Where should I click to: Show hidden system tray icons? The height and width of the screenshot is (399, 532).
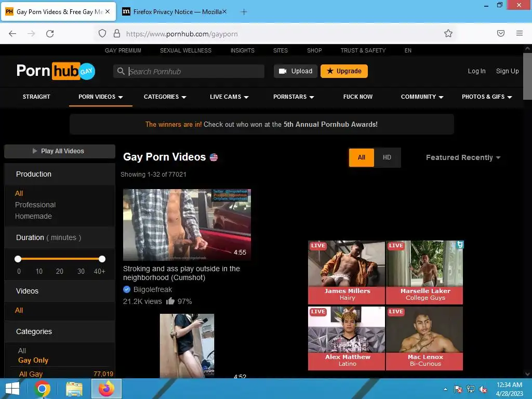(x=445, y=389)
